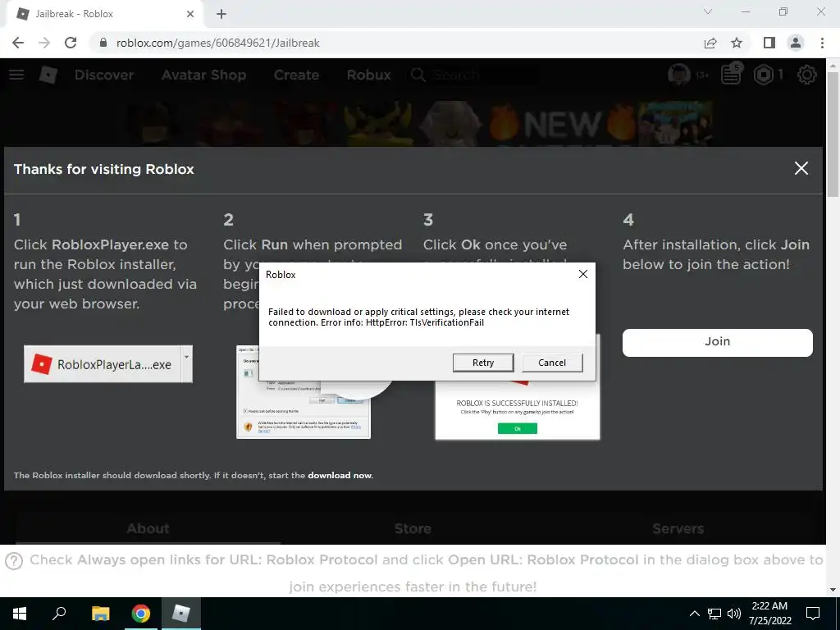View site information via lock icon

click(x=103, y=43)
